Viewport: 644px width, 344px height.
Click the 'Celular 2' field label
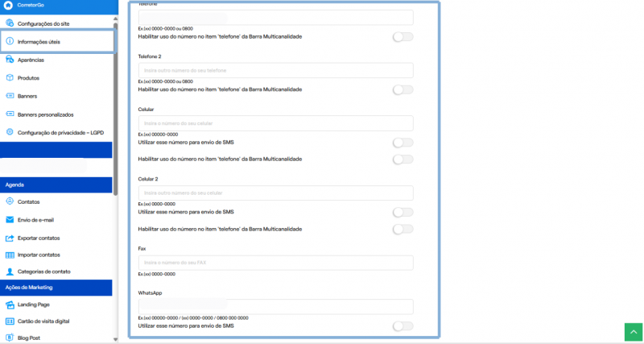point(148,179)
